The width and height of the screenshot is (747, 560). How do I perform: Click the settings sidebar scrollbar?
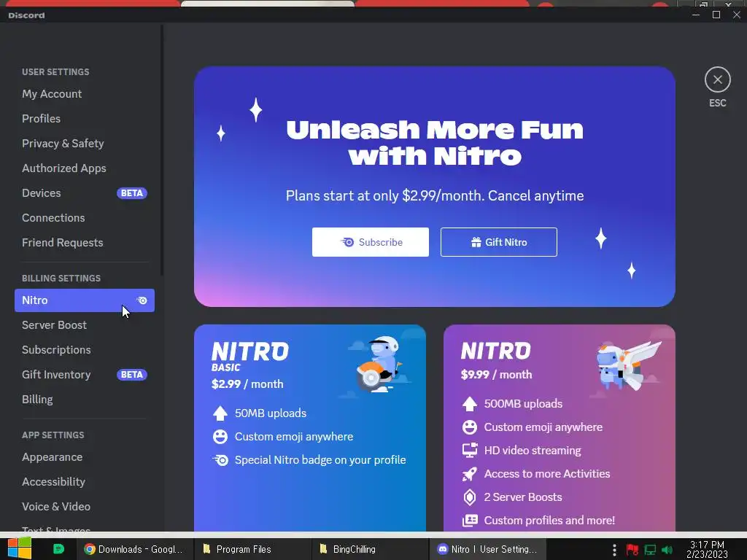[x=162, y=150]
